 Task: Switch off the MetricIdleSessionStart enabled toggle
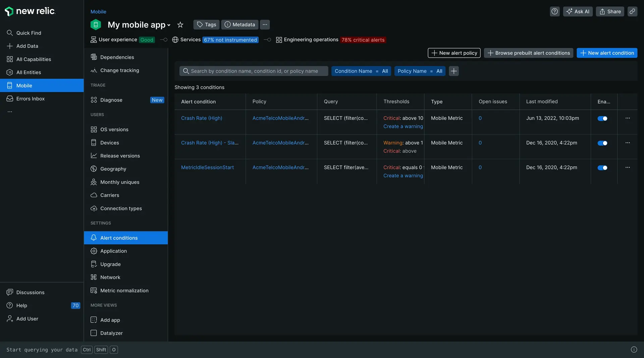click(x=602, y=168)
